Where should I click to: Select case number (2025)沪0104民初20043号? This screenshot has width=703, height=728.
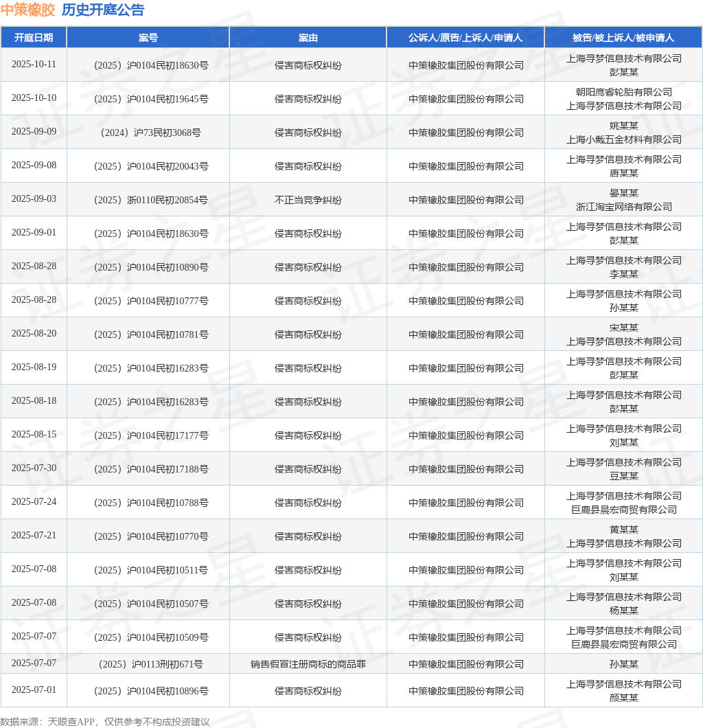pyautogui.click(x=151, y=166)
